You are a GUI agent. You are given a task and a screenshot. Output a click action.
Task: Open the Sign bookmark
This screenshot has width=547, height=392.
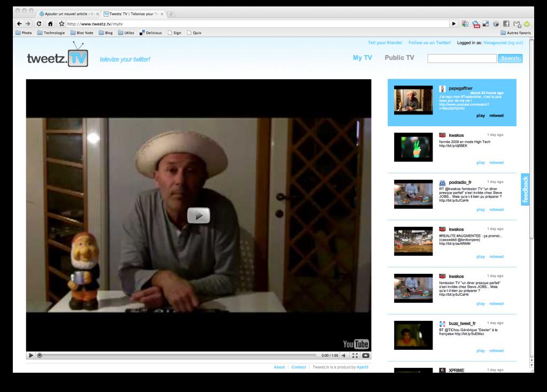[x=174, y=33]
